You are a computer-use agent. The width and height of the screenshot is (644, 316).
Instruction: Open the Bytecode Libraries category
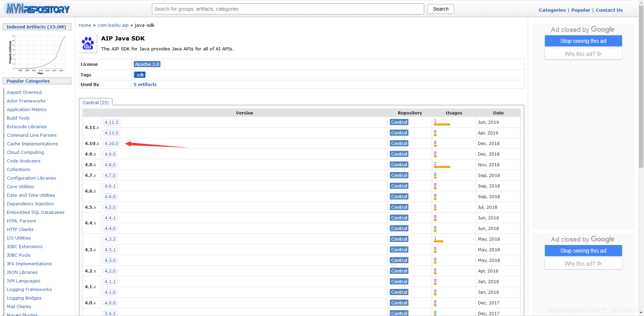click(27, 126)
